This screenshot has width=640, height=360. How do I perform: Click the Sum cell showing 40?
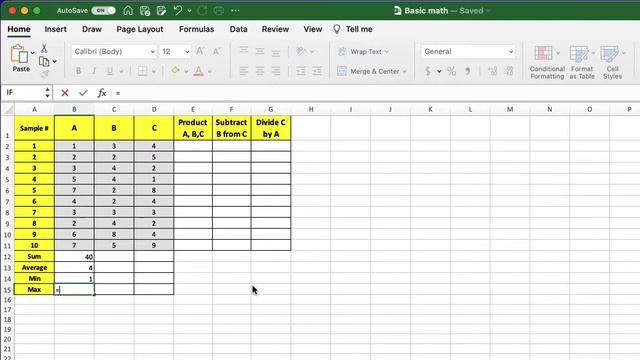(74, 257)
